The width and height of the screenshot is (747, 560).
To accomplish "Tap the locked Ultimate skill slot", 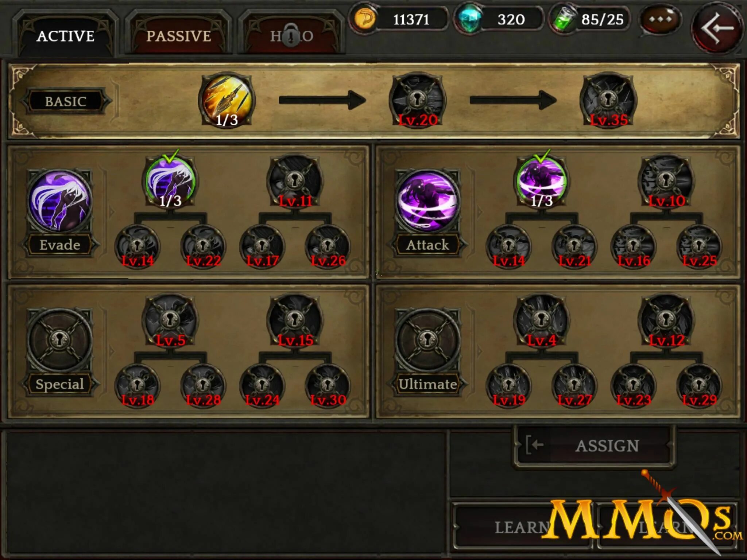I will pyautogui.click(x=427, y=340).
